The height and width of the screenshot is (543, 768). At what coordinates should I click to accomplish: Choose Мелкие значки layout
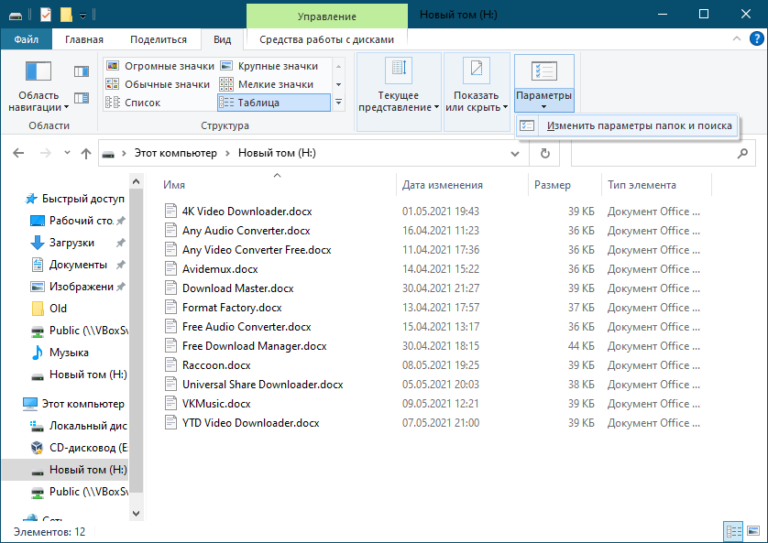[266, 84]
